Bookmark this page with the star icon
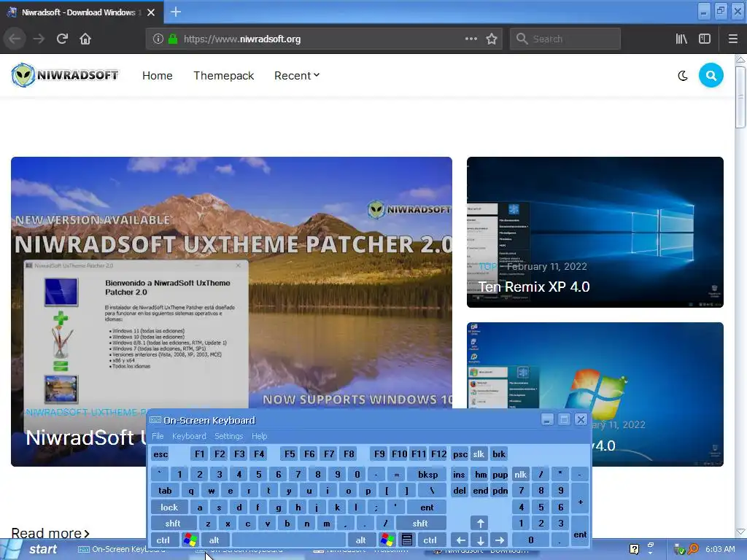747x560 pixels. pyautogui.click(x=492, y=39)
